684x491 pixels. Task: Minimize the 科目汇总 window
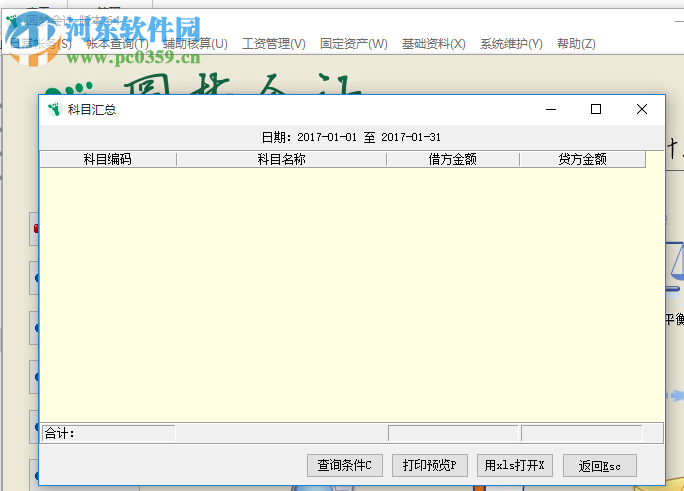[x=551, y=109]
